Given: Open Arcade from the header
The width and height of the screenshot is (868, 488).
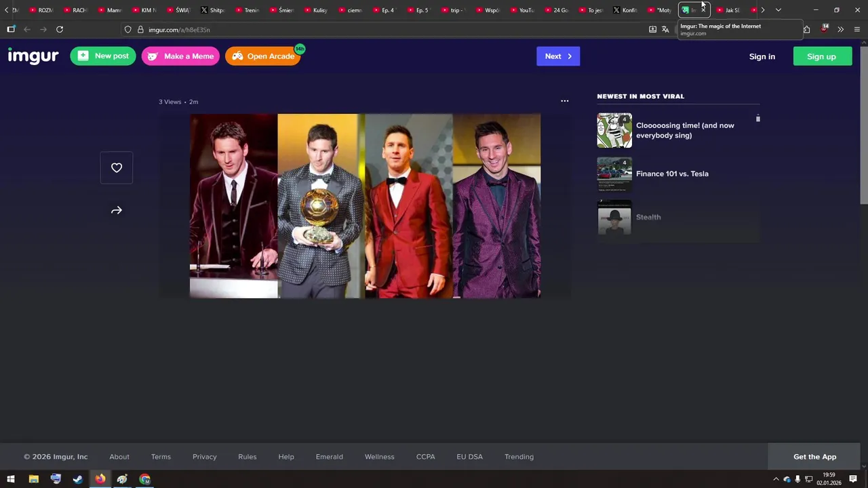Looking at the screenshot, I should [x=263, y=56].
